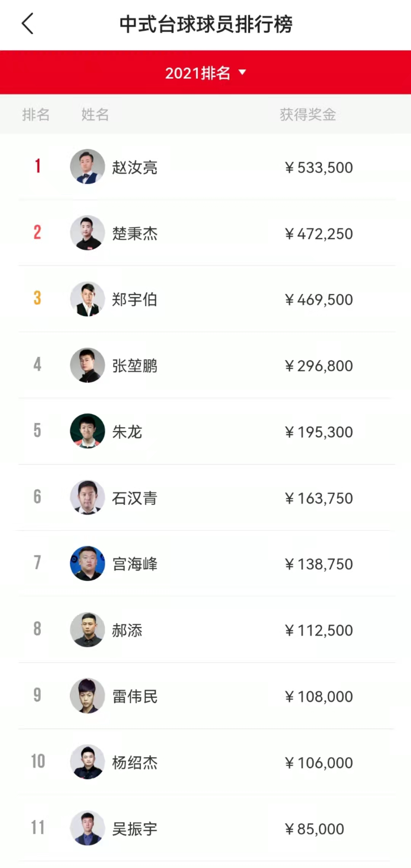The width and height of the screenshot is (411, 868).
Task: Open 朱龙's profile picture
Action: (x=88, y=431)
